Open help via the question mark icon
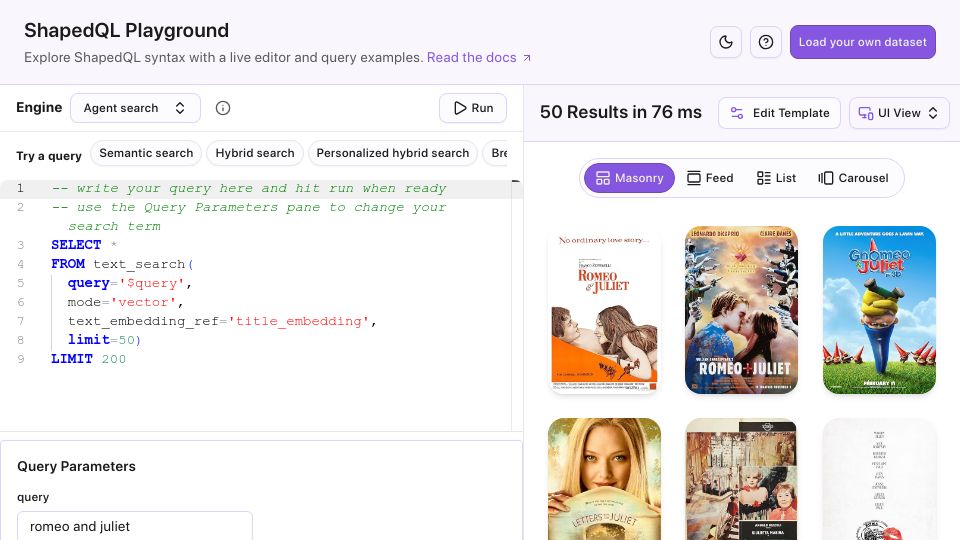Screen dimensions: 960x540 click(x=765, y=42)
